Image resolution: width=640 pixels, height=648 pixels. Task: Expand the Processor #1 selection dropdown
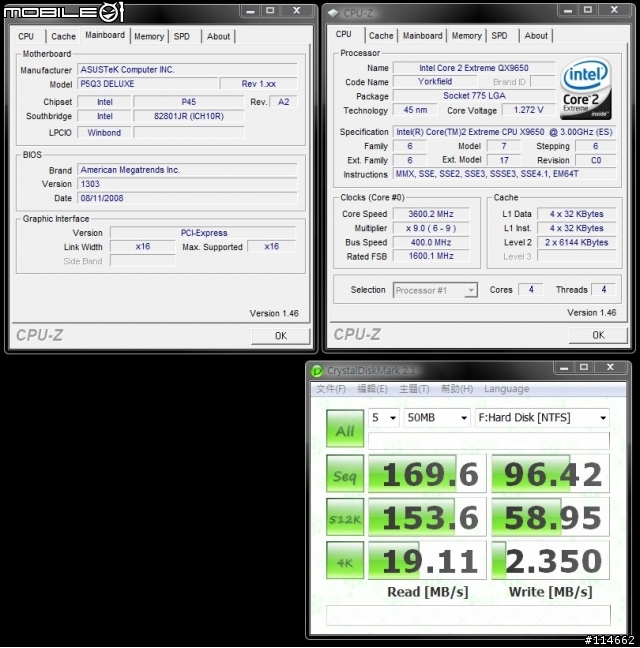tap(435, 290)
